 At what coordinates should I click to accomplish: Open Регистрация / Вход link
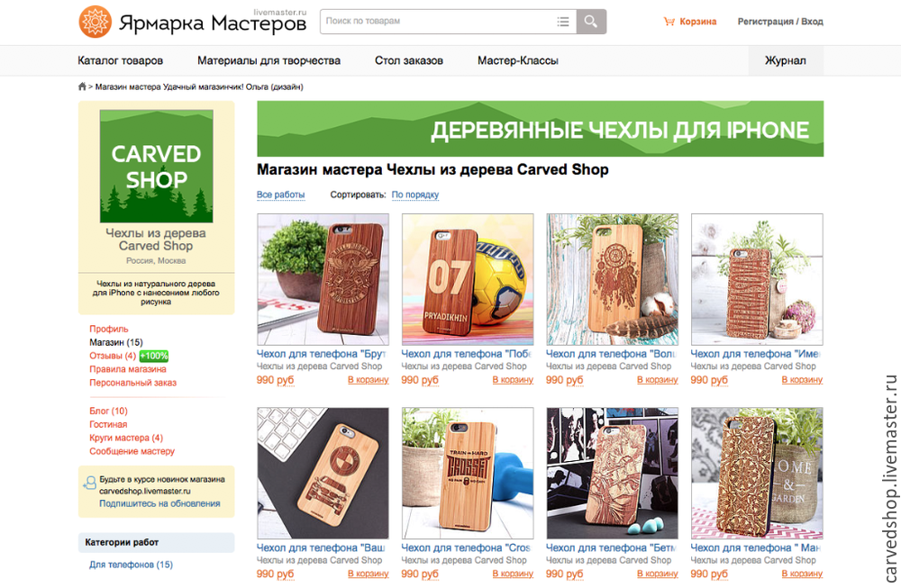point(780,22)
